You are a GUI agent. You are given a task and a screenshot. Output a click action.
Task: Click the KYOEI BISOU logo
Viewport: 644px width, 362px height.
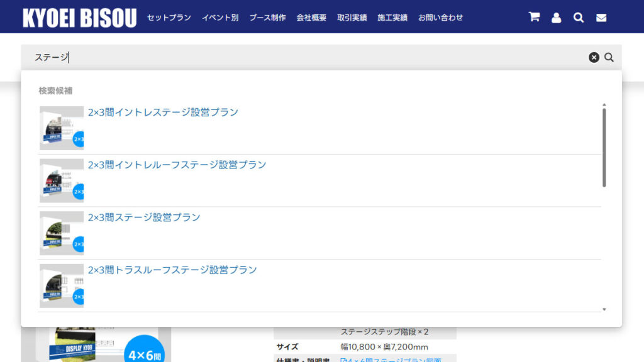coord(80,18)
